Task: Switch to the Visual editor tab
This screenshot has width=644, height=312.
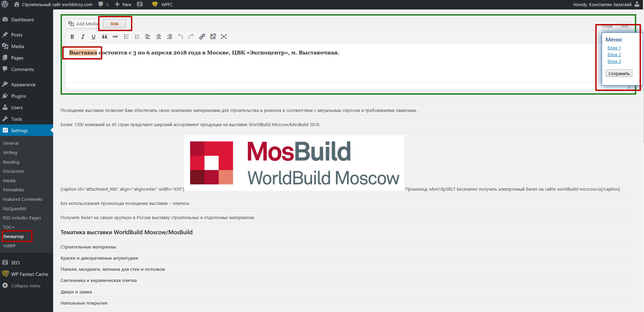Action: tap(606, 26)
